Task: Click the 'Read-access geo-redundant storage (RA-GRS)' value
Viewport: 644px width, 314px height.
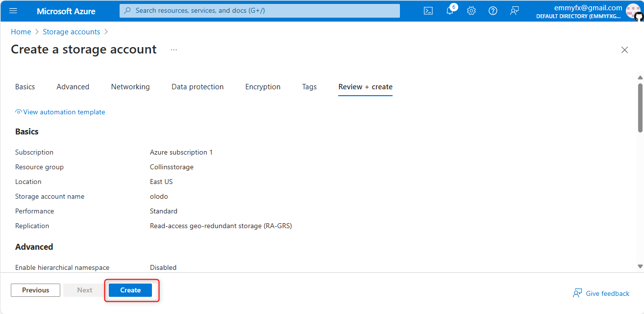Action: (221, 226)
